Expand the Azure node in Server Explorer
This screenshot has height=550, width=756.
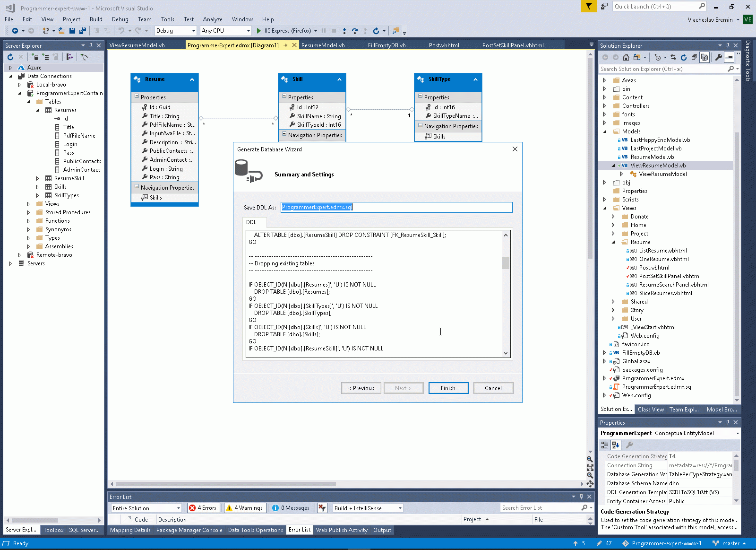coord(10,68)
